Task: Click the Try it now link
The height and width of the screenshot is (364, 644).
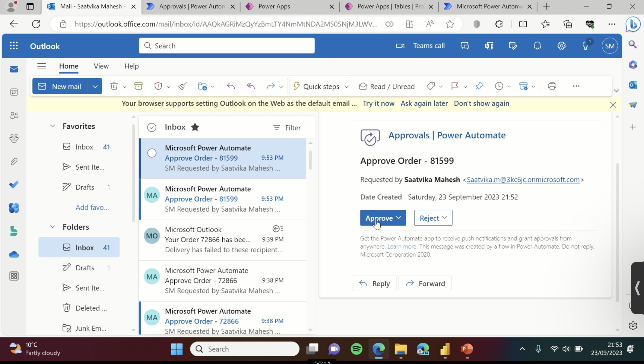Action: [x=378, y=103]
